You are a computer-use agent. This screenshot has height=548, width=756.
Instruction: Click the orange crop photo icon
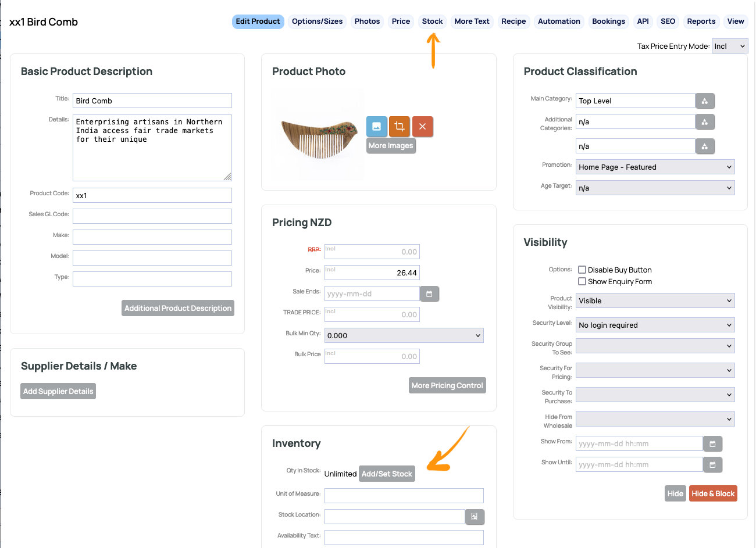400,126
